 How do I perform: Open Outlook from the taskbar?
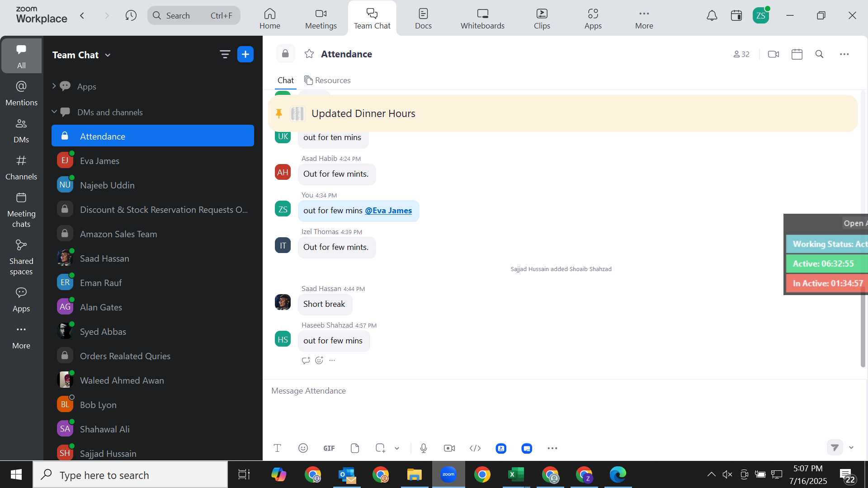click(x=347, y=474)
